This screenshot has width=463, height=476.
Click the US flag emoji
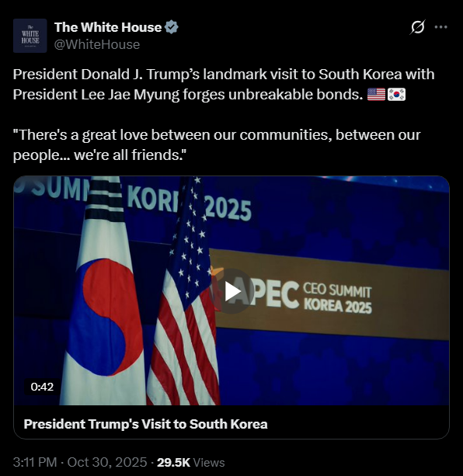[x=376, y=95]
